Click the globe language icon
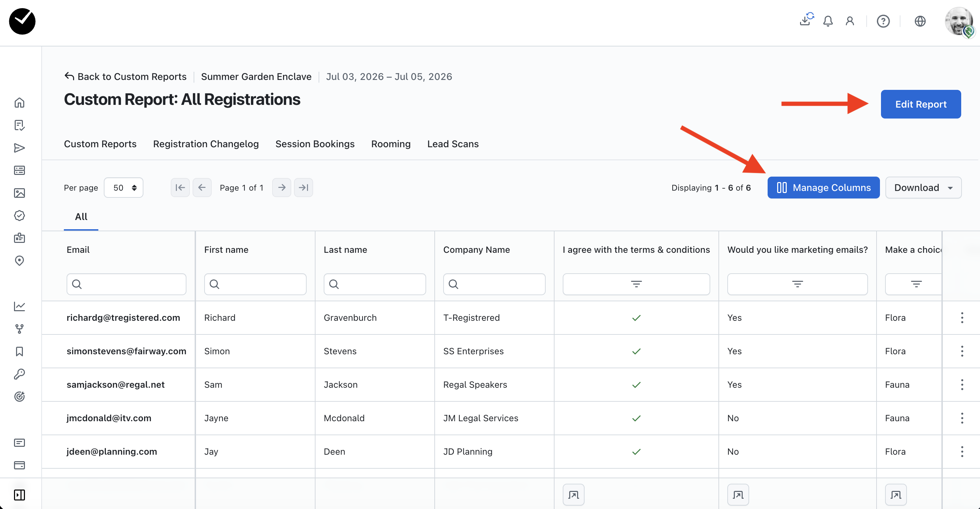 tap(920, 21)
